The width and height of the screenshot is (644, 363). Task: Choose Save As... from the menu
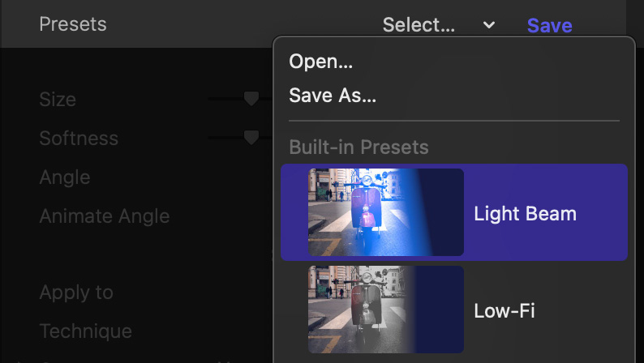(x=333, y=96)
